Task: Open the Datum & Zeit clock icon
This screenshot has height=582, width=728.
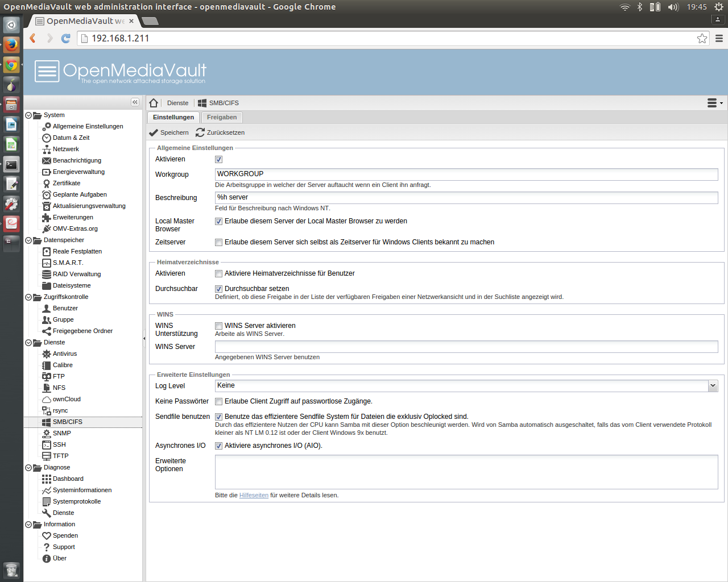Action: 47,138
